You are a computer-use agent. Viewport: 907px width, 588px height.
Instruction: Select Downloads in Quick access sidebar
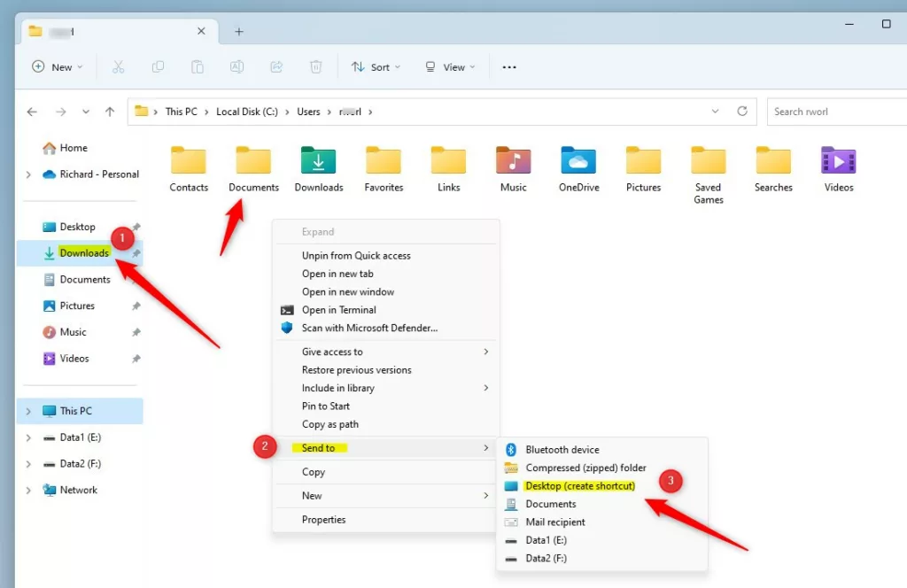tap(80, 253)
